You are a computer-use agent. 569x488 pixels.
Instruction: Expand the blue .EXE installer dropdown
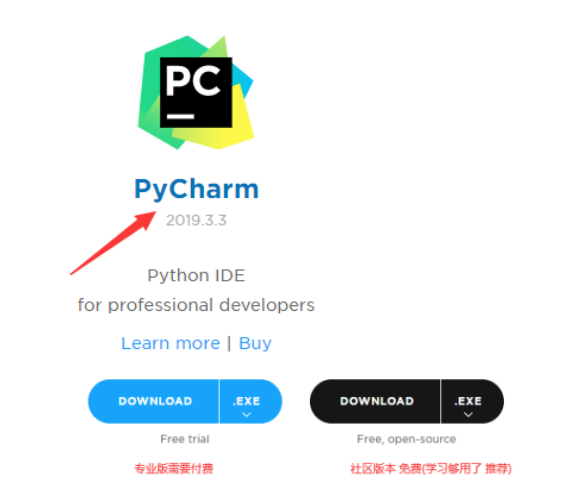click(x=251, y=401)
